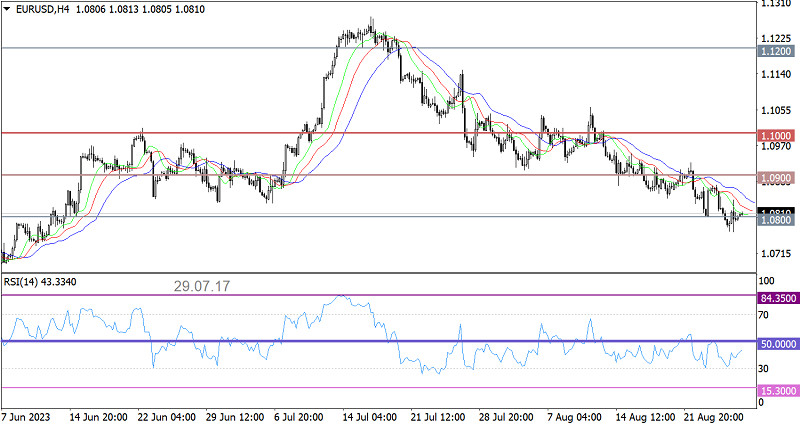Click the 14 Aug 12:00 time axis label
Screen dimensions: 800x426
[645, 417]
